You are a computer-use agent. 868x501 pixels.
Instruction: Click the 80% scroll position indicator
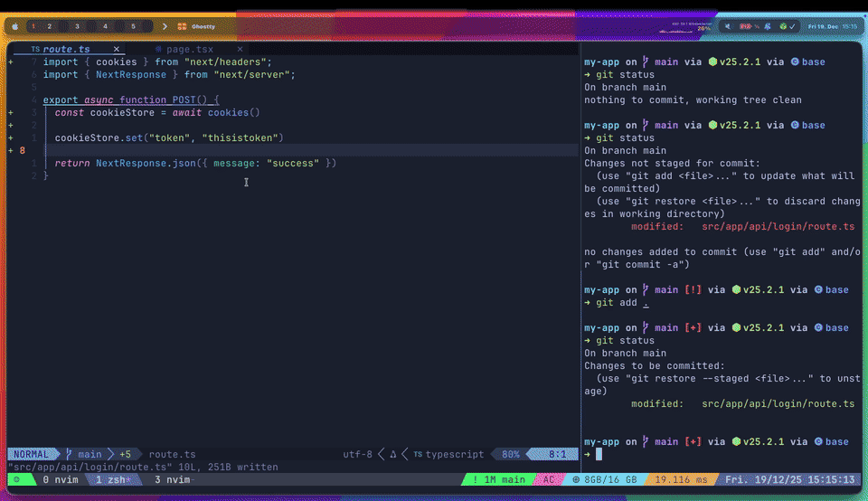(511, 455)
